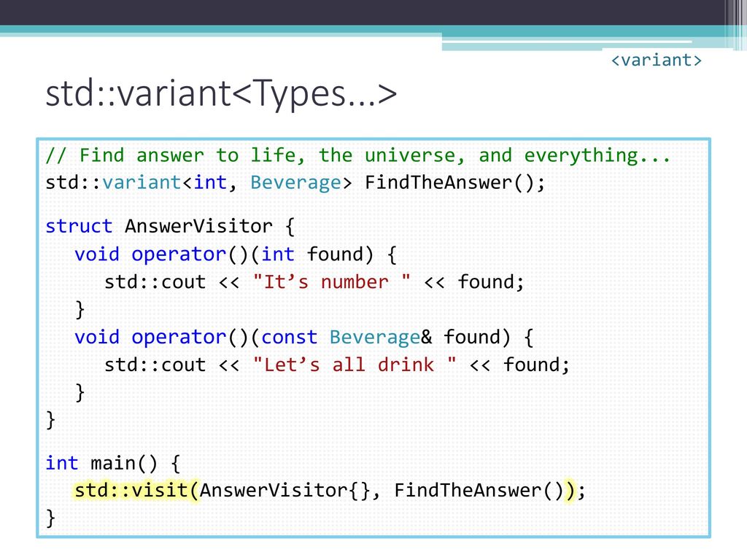This screenshot has width=747, height=560.
Task: Click the FindTheAnswer() declaration text
Action: coord(454,183)
